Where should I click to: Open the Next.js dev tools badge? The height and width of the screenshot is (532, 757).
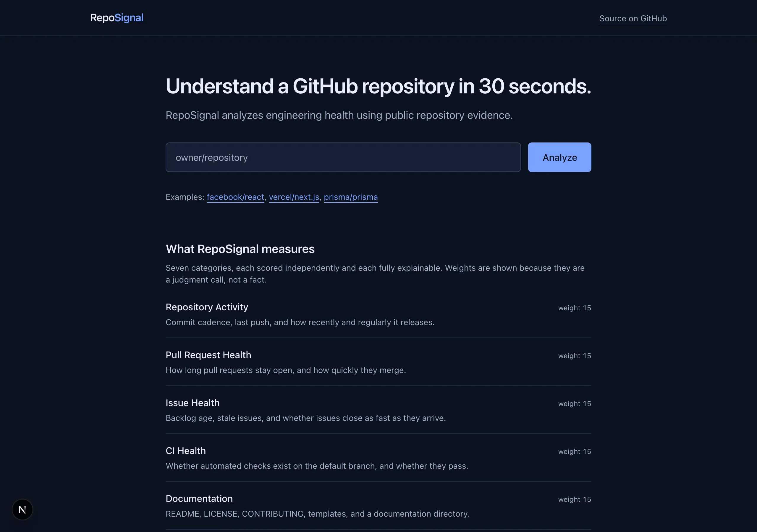coord(22,509)
